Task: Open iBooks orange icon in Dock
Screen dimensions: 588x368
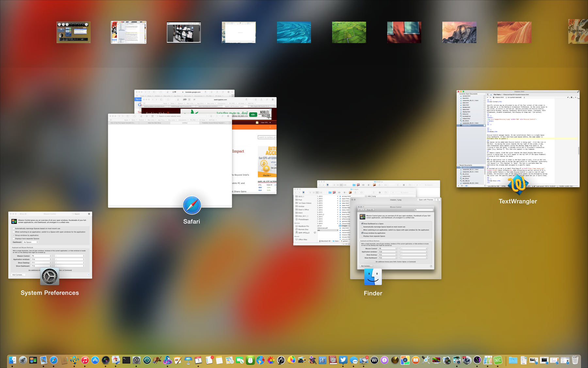Action: (x=415, y=360)
